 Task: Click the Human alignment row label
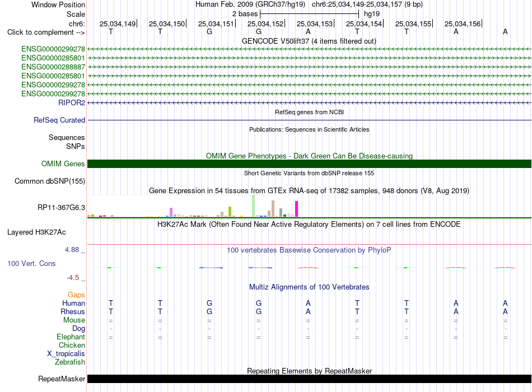point(73,304)
